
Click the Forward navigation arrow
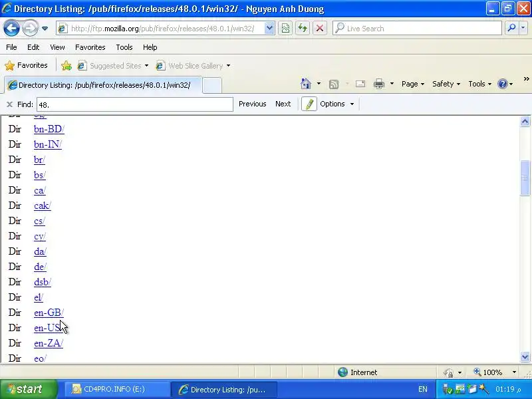(x=30, y=29)
